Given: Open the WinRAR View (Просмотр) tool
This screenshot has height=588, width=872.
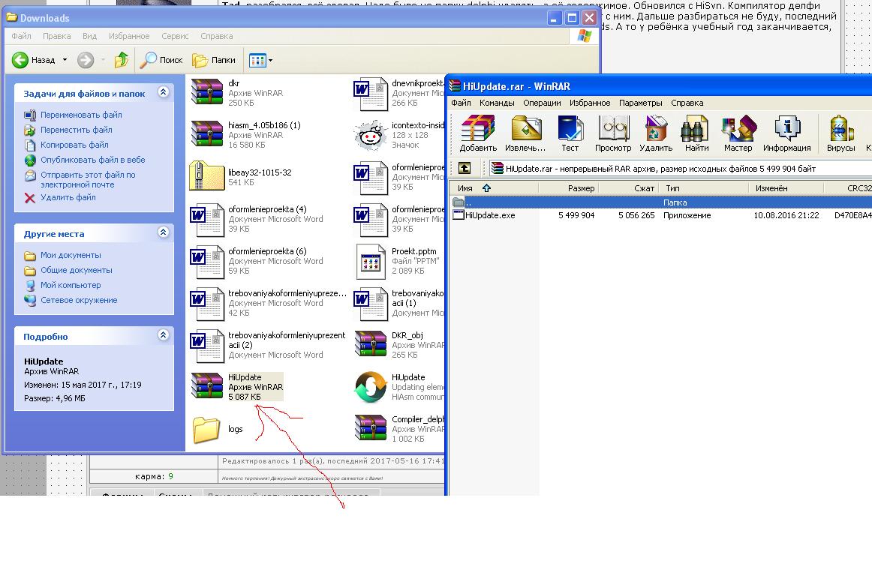Looking at the screenshot, I should point(613,133).
